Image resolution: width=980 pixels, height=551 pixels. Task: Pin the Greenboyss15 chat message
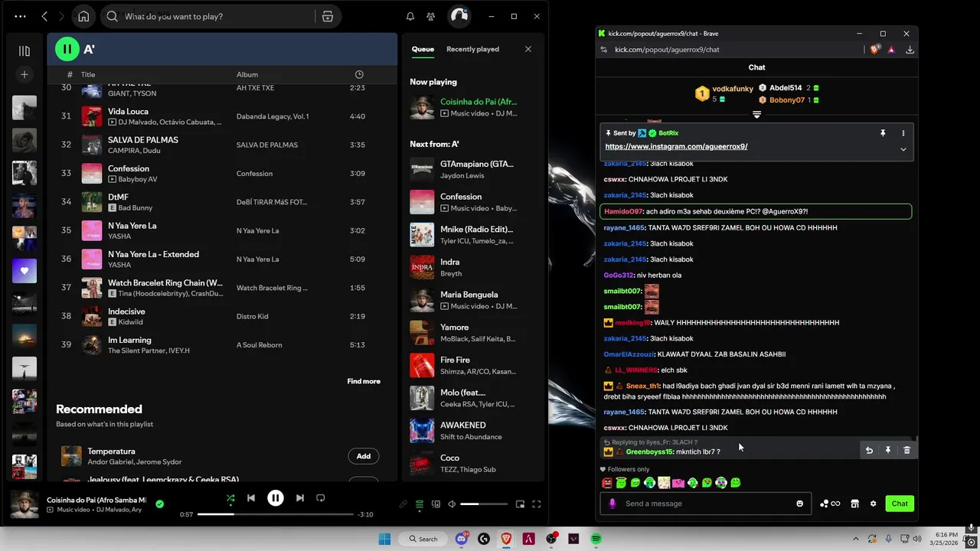888,451
